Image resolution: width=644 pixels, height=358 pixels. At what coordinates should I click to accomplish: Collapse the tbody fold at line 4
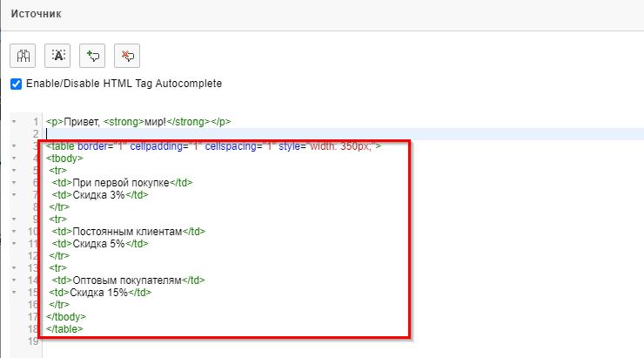click(x=14, y=159)
